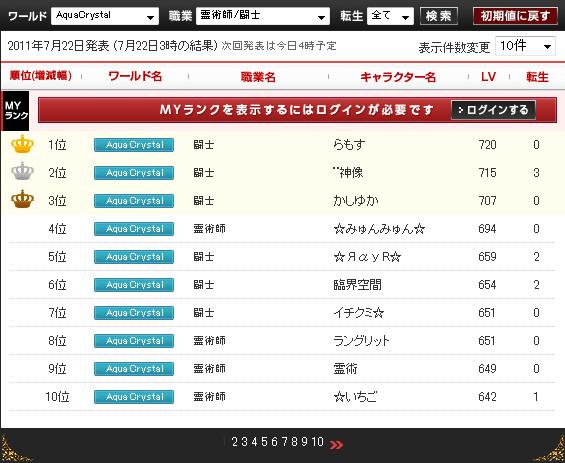Screen dimensions: 565x463
Task: Go to page 10 in pagination
Action: point(318,442)
